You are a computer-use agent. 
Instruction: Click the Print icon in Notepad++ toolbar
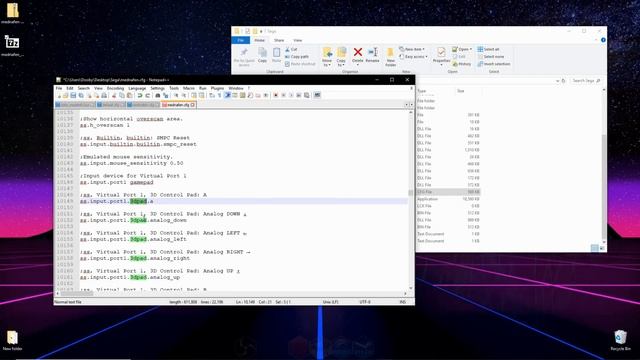coord(104,96)
